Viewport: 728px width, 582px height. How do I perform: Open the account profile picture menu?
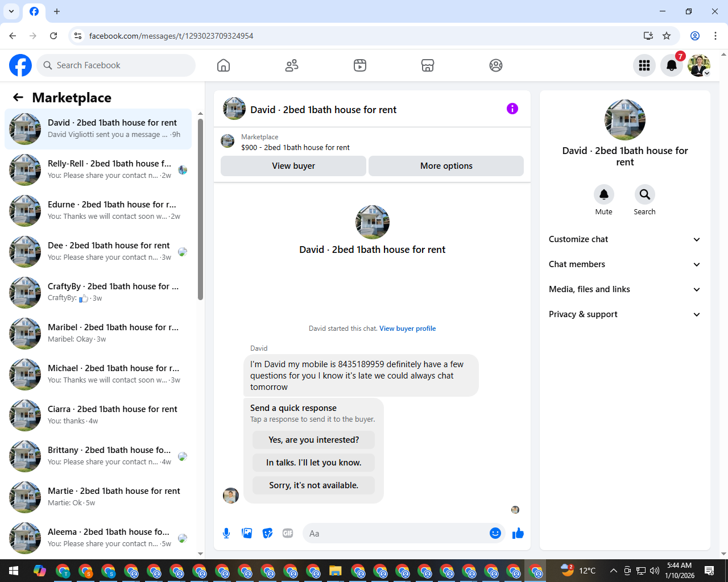[x=699, y=65]
